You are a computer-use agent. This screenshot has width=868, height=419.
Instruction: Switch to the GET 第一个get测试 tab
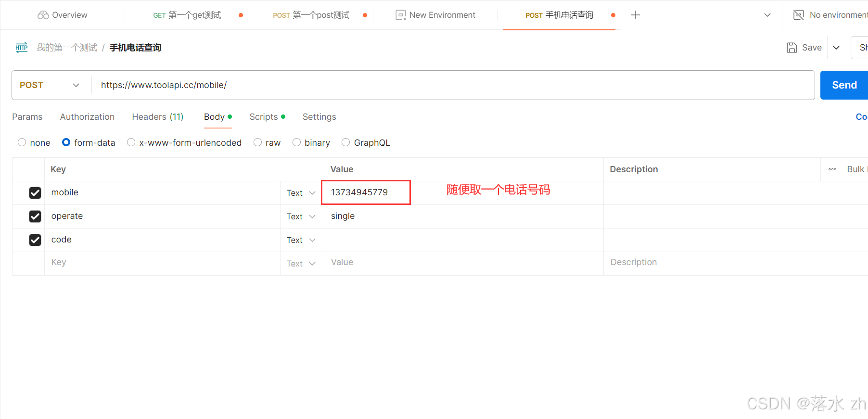[187, 15]
